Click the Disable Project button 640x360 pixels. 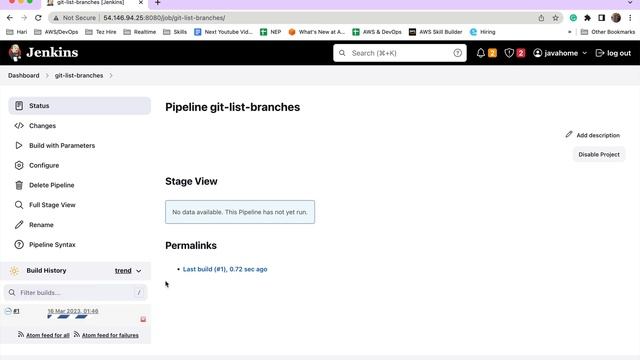pyautogui.click(x=599, y=154)
